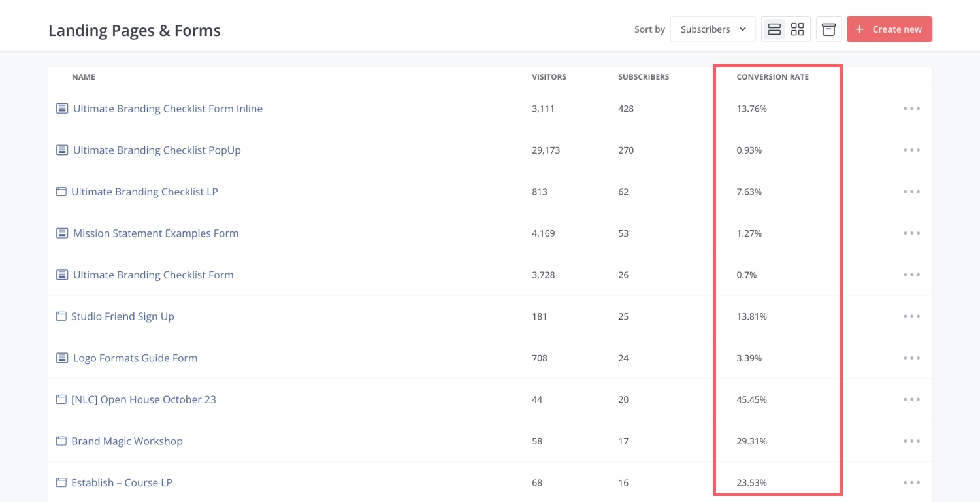This screenshot has height=502, width=980.
Task: Open three-dot menu for Brand Magic Workshop
Action: pyautogui.click(x=911, y=441)
